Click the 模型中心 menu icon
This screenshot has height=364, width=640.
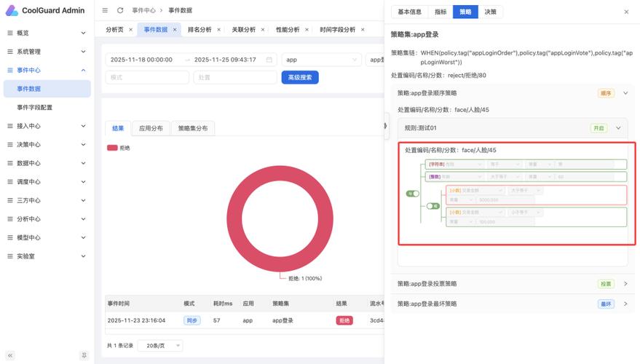(10, 237)
